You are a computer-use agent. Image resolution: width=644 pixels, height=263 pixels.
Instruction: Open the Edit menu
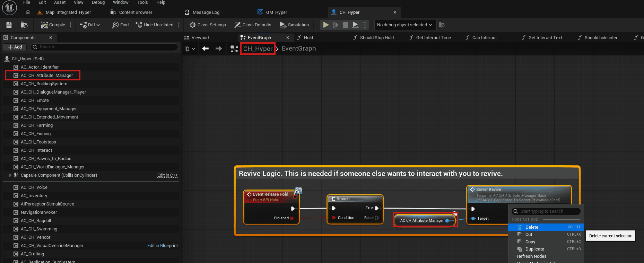(x=42, y=2)
